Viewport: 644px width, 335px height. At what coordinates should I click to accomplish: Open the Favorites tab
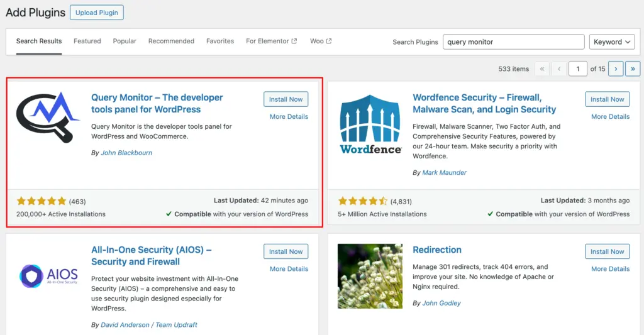click(220, 41)
